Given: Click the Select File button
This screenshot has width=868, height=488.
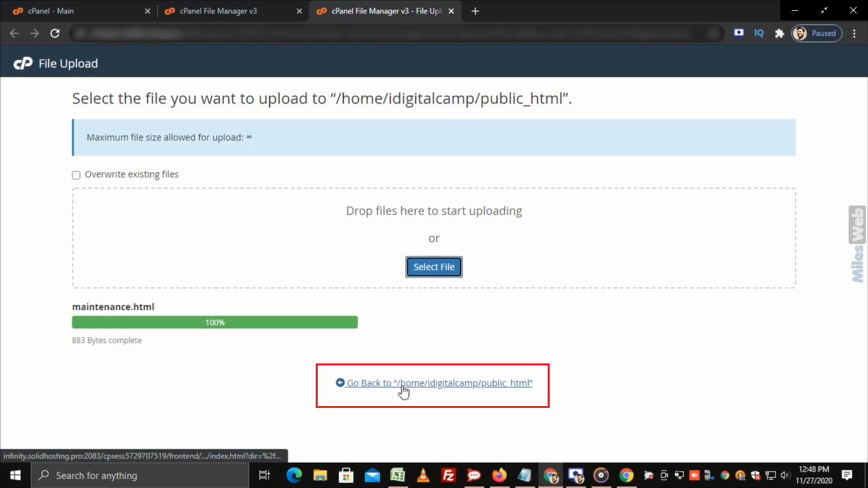Looking at the screenshot, I should [434, 267].
